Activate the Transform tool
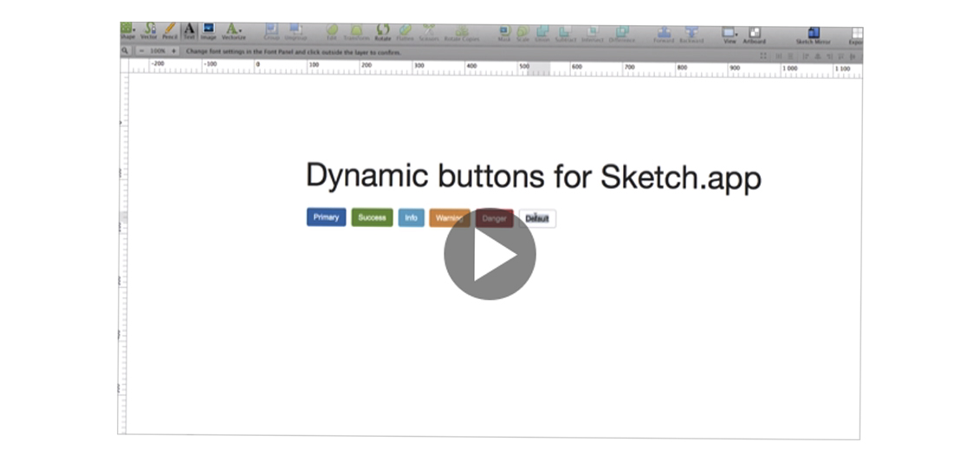Viewport: 980px width, 462px height. click(356, 32)
